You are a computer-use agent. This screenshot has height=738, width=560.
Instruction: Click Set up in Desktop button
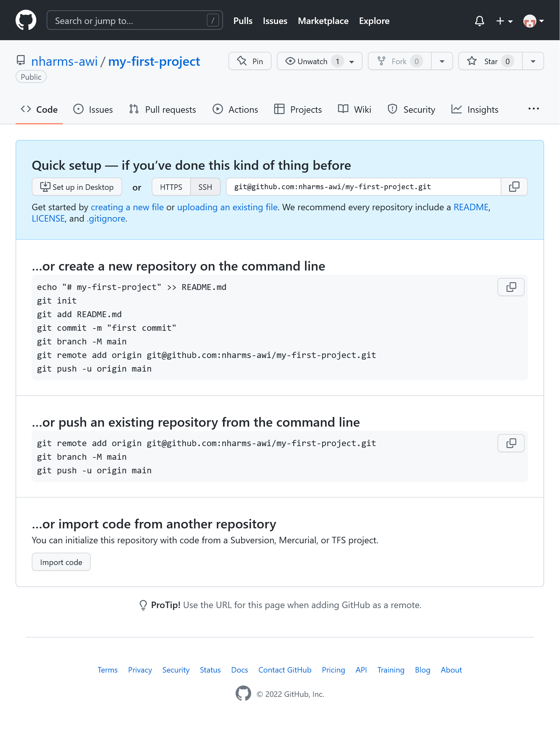(77, 187)
